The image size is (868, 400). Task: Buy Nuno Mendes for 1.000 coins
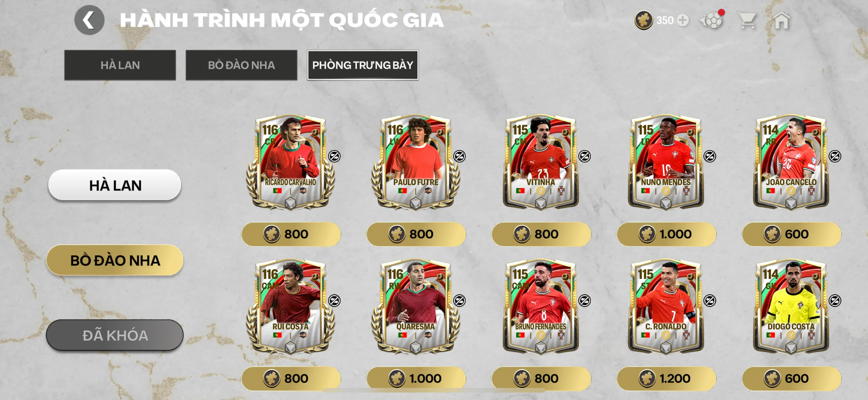pos(666,234)
